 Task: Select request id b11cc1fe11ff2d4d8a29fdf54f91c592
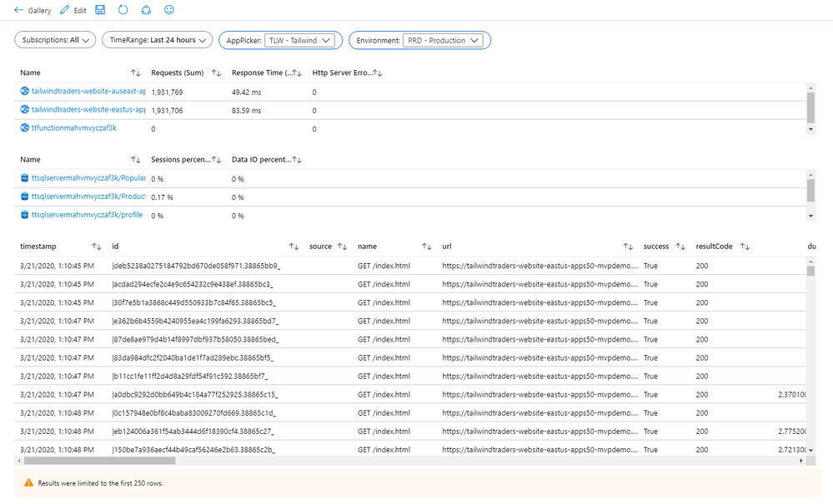coord(190,377)
